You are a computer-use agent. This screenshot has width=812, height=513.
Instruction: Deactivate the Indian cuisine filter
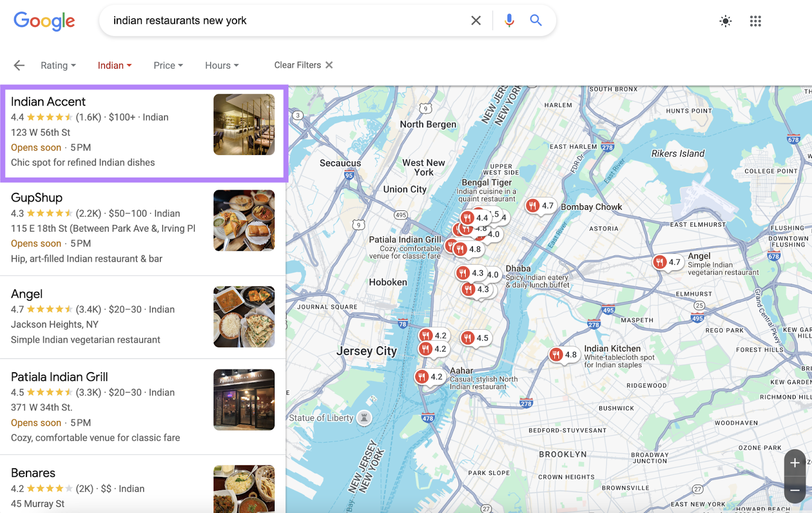pos(114,65)
